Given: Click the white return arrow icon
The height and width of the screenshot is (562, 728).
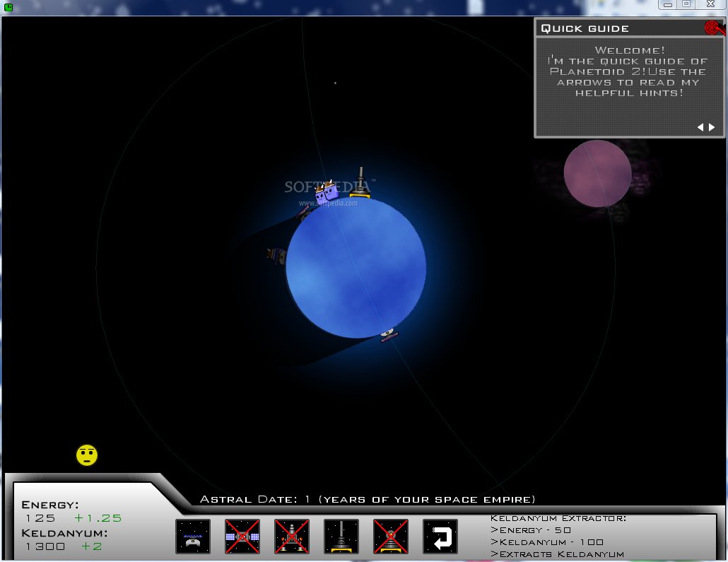Looking at the screenshot, I should (440, 537).
